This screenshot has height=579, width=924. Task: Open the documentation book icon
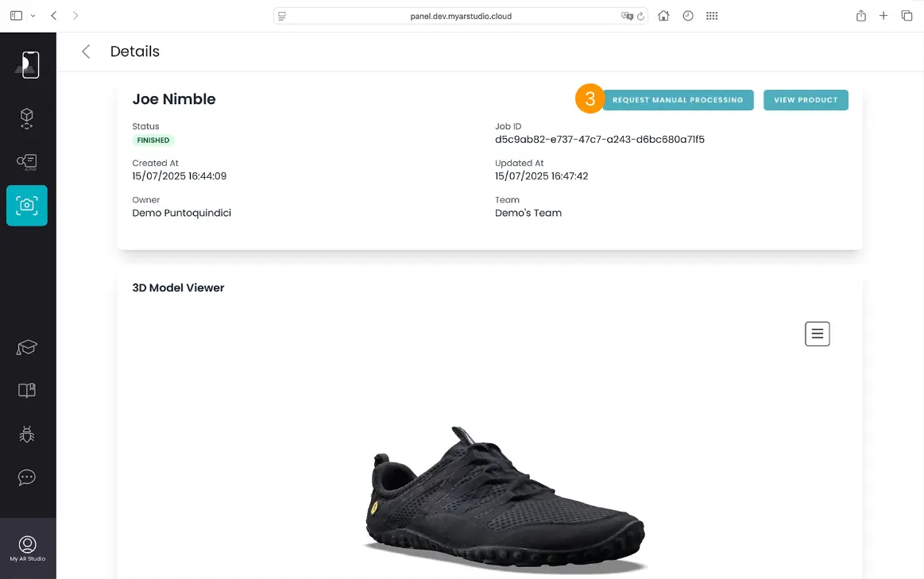(x=27, y=391)
